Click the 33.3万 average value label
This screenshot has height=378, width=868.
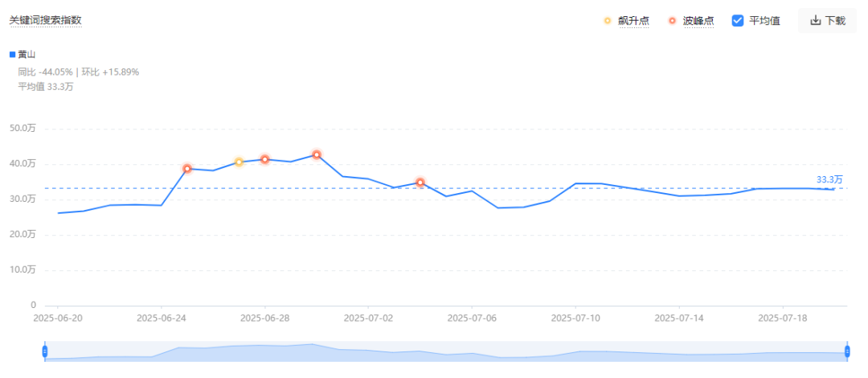click(829, 179)
